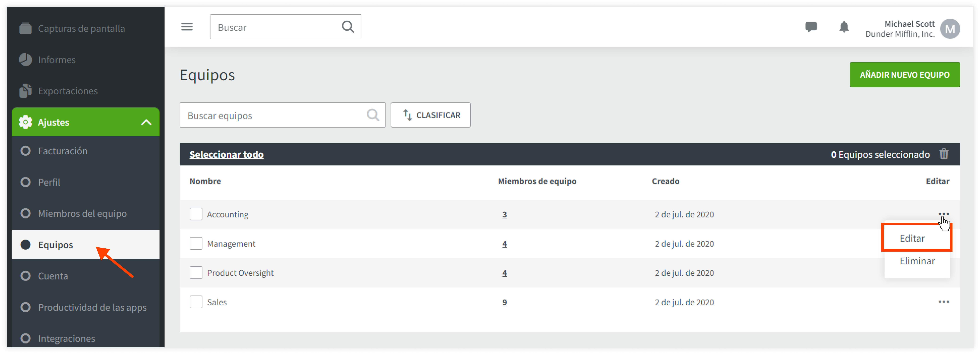Select Equipos in the sidebar
The image size is (980, 354).
(x=85, y=244)
